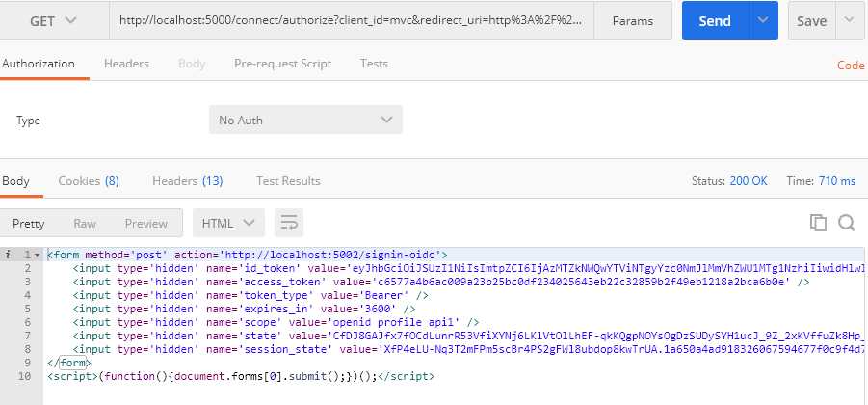This screenshot has height=405, width=868.
Task: Open the GET method dropdown
Action: tap(54, 20)
